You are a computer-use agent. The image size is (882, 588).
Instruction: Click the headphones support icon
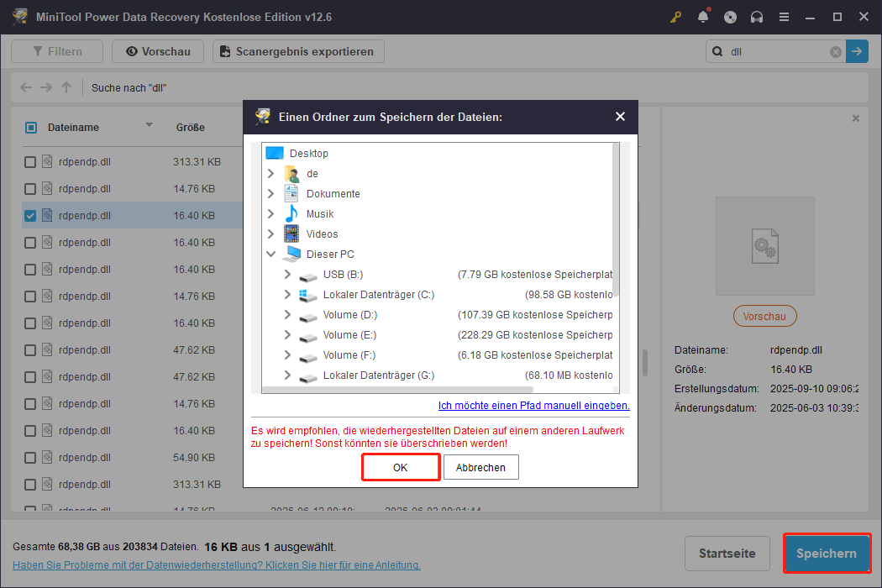coord(758,17)
